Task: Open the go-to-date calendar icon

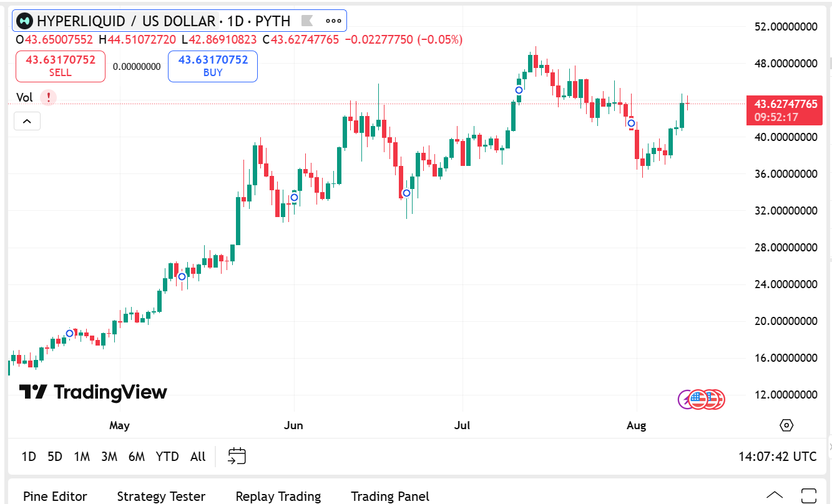Action: 237,456
